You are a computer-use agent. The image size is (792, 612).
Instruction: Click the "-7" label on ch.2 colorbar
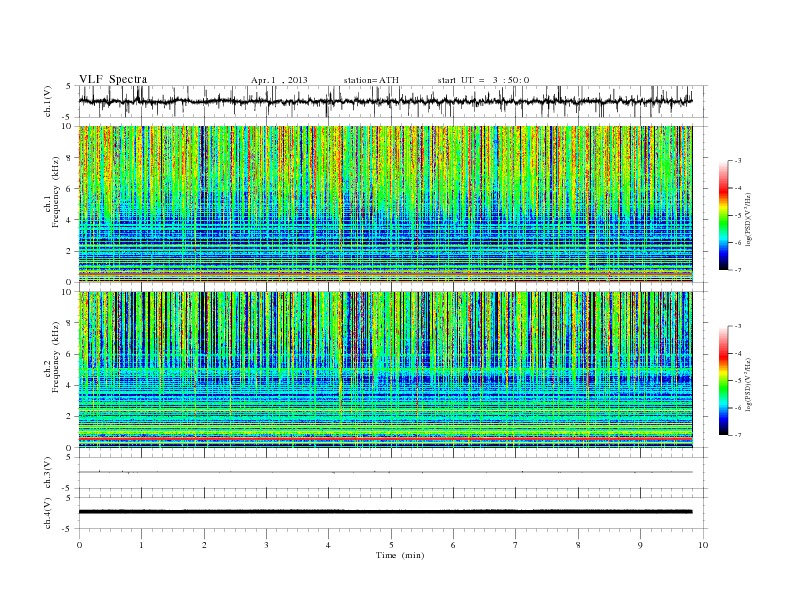pyautogui.click(x=738, y=435)
